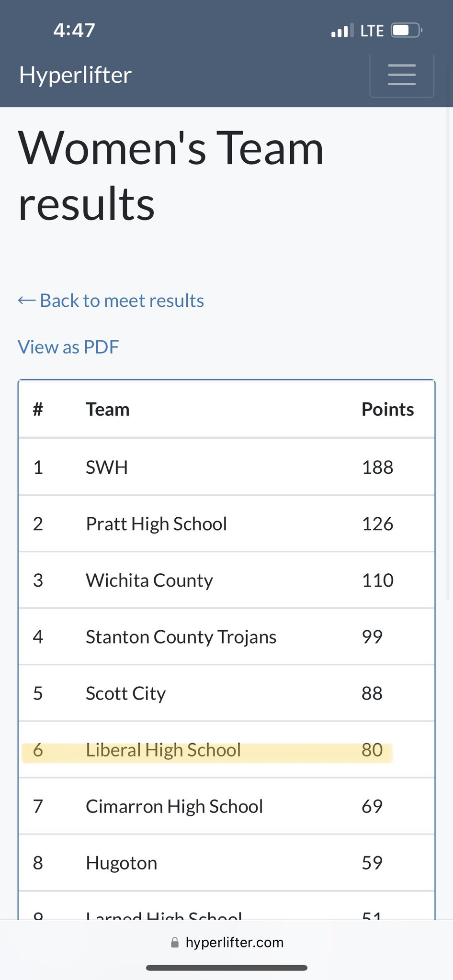
Task: Tap the signal strength bars icon
Action: (342, 31)
